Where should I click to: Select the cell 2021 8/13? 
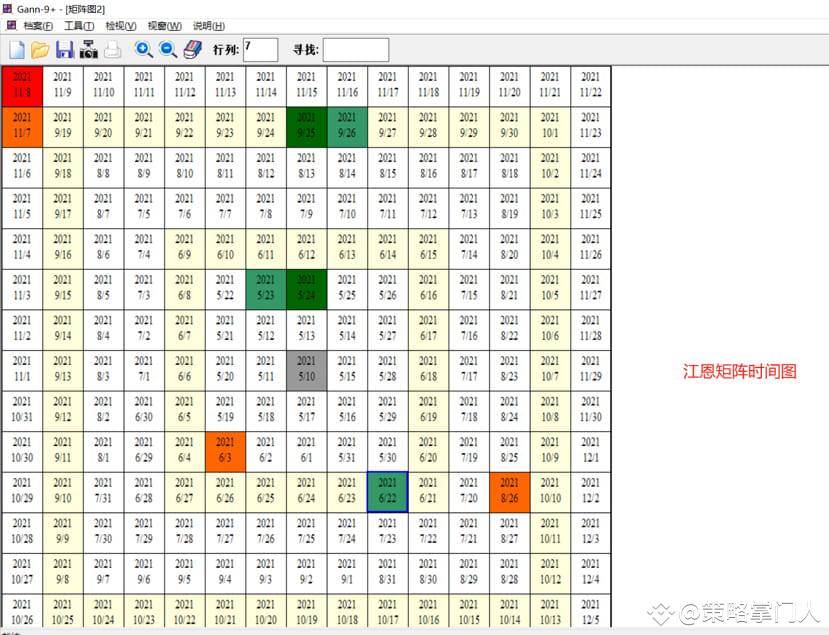click(307, 168)
